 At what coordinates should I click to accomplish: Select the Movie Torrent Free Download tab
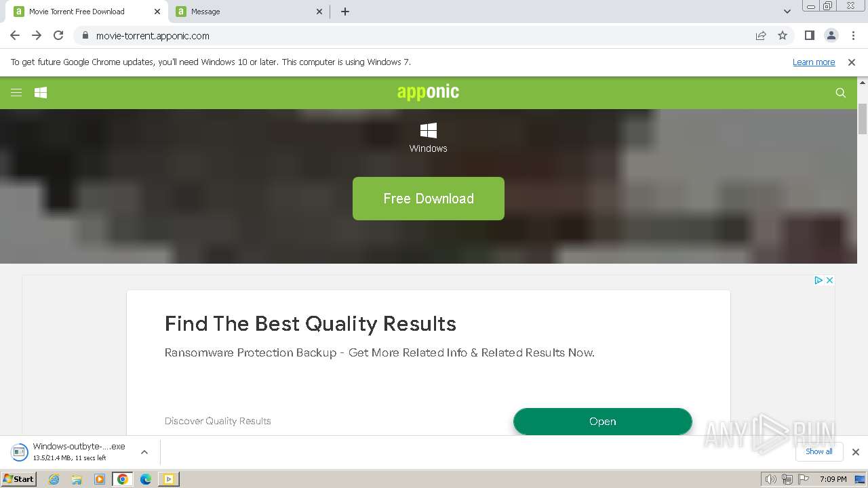(x=87, y=12)
